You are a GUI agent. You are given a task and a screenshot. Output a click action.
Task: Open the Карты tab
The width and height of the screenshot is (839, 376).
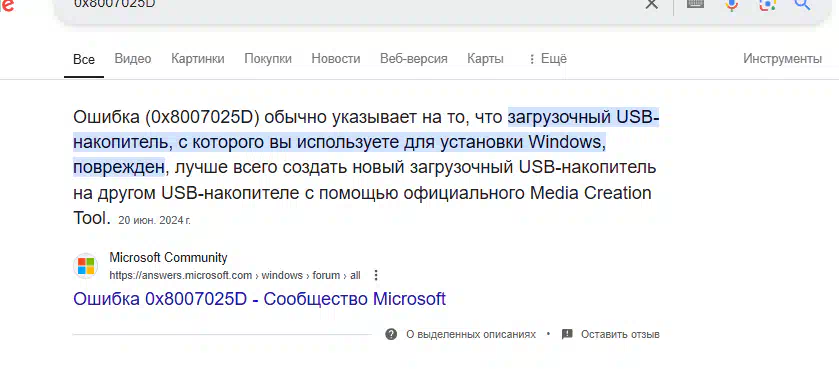(x=485, y=58)
